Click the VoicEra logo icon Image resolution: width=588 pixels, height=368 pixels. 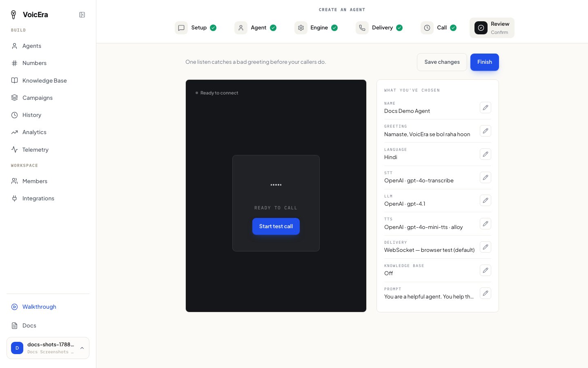coord(13,15)
